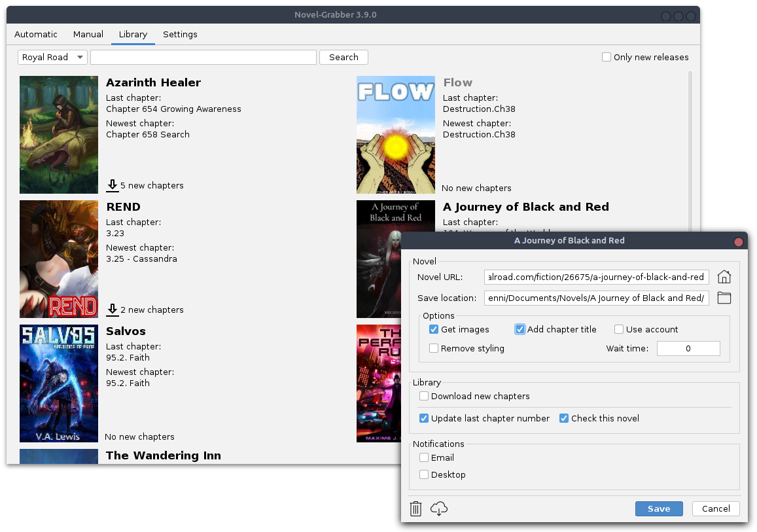Click the library list scrollbar
Viewport: 757px width, 532px height.
pos(690,150)
